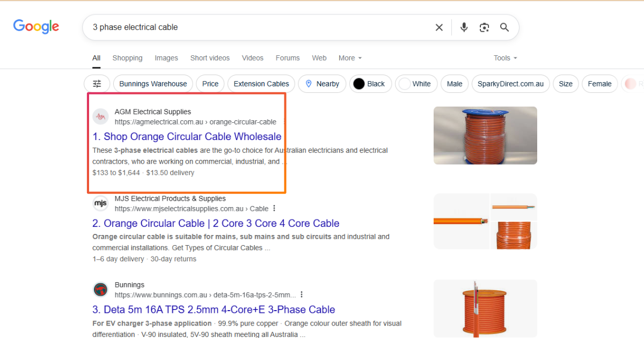Start voice search with the microphone icon
Image resolution: width=644 pixels, height=338 pixels.
point(464,27)
